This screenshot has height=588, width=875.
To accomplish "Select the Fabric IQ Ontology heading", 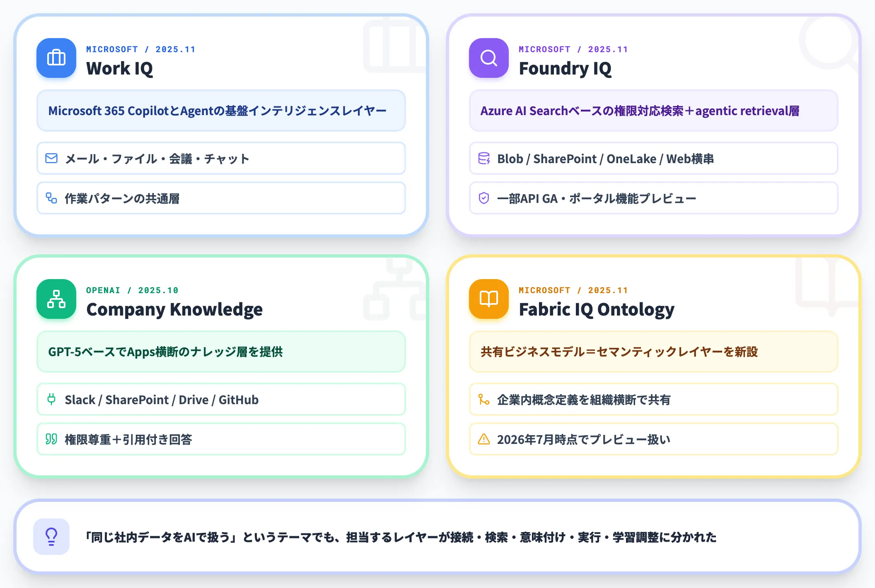I will 597,310.
